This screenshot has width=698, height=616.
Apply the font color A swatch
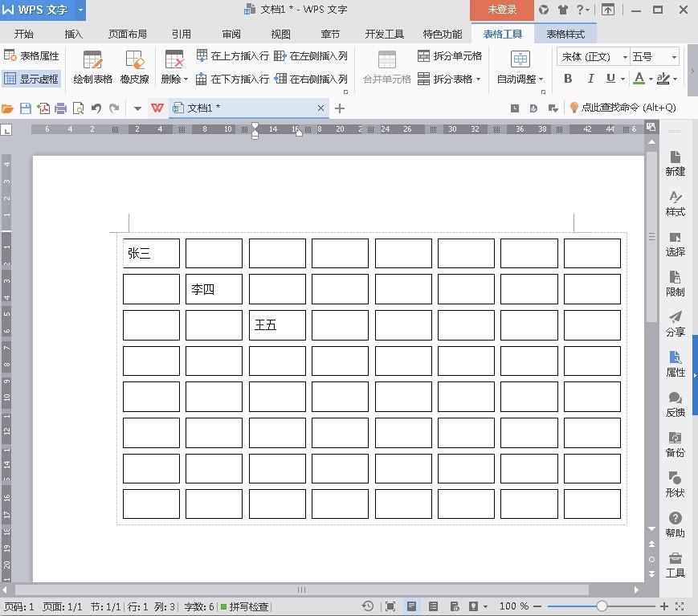coord(639,79)
